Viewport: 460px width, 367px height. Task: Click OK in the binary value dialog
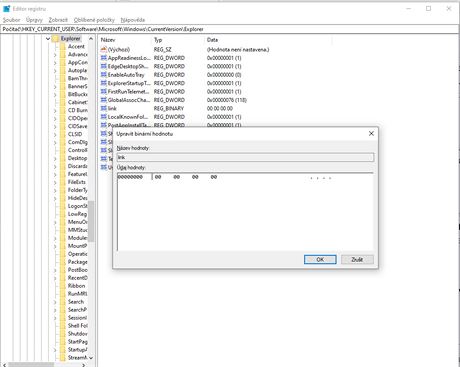tap(320, 259)
